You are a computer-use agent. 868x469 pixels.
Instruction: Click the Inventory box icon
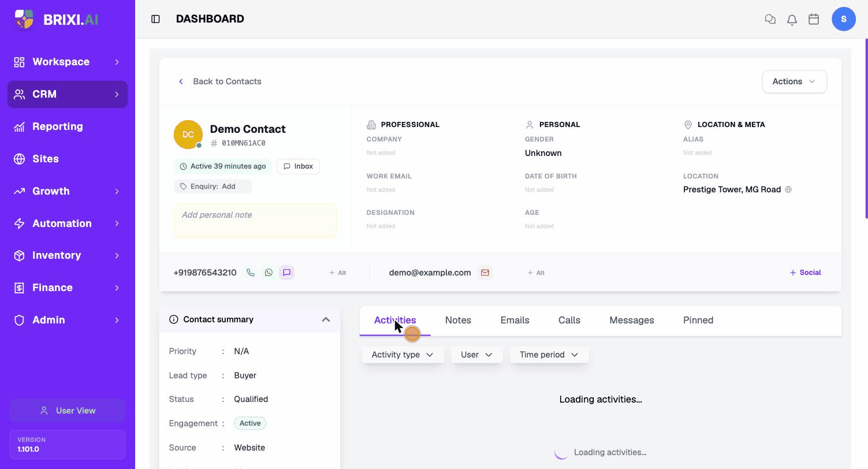(19, 255)
